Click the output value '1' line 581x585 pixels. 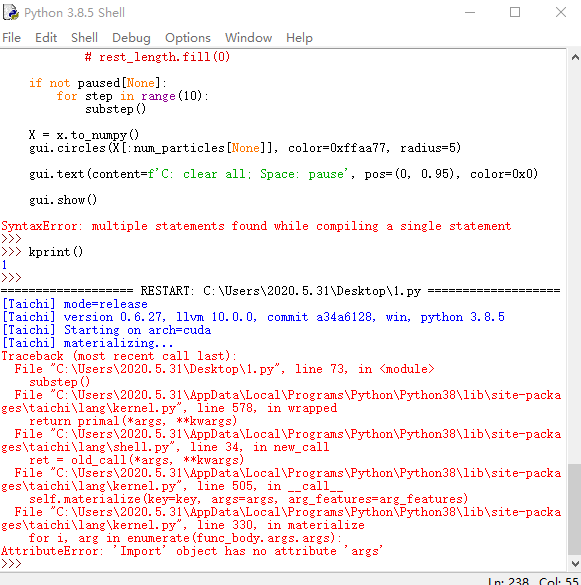coord(4,265)
